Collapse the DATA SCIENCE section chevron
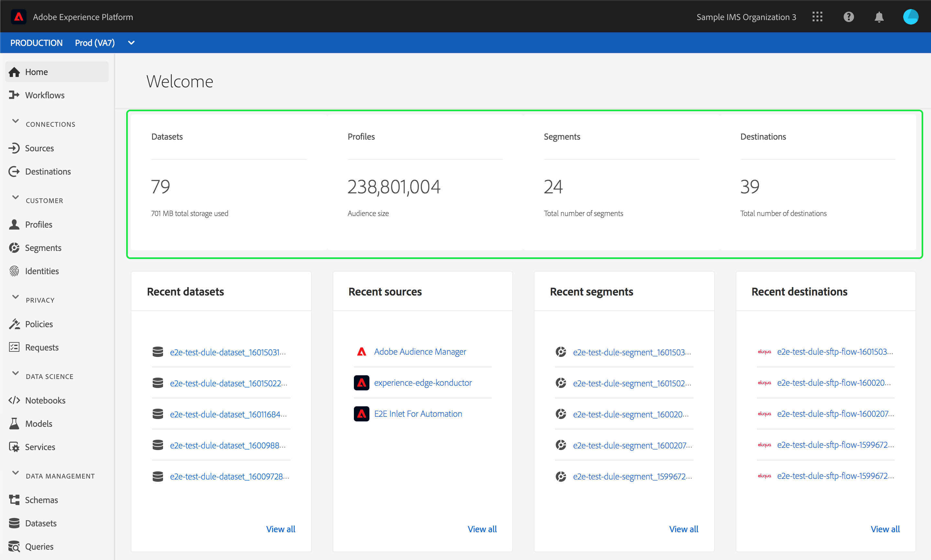 click(x=16, y=373)
